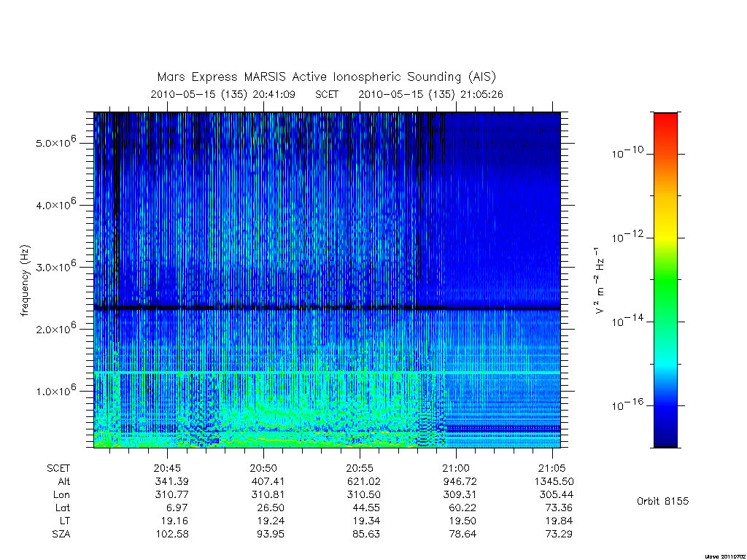
Task: Click longitude value 310.50
Action: [364, 495]
